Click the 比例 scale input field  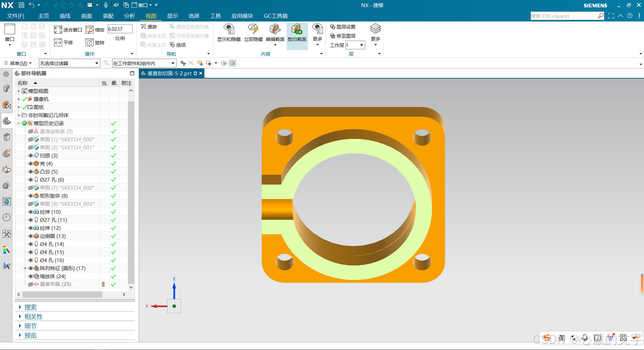[x=120, y=29]
